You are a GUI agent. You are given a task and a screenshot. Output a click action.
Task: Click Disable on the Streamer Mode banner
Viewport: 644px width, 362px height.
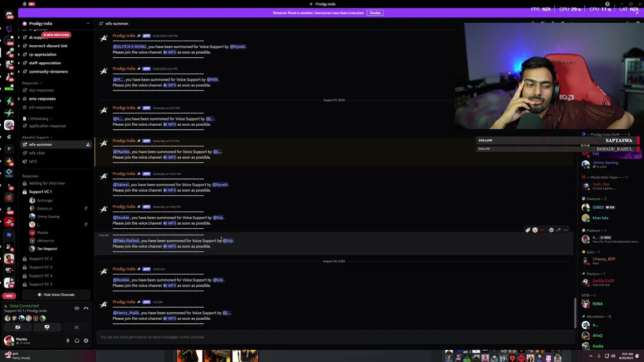(375, 13)
